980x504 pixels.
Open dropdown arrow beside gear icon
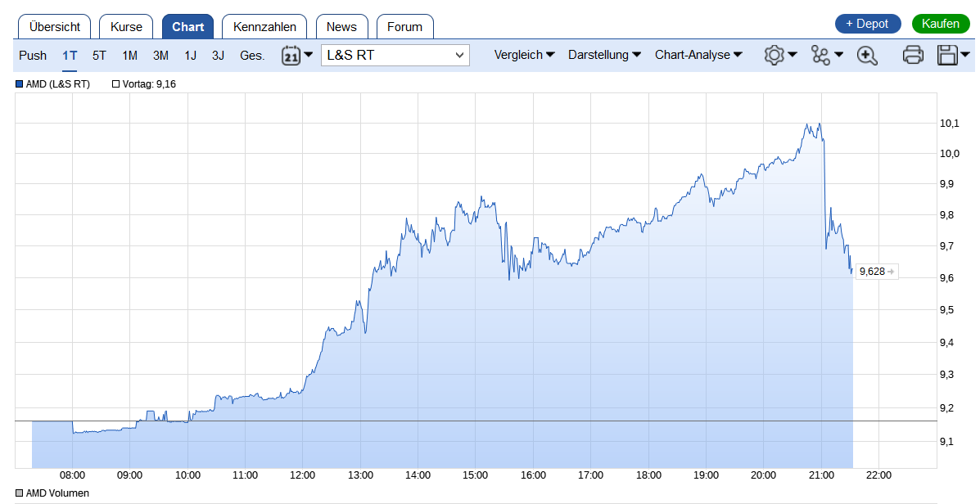[x=792, y=54]
